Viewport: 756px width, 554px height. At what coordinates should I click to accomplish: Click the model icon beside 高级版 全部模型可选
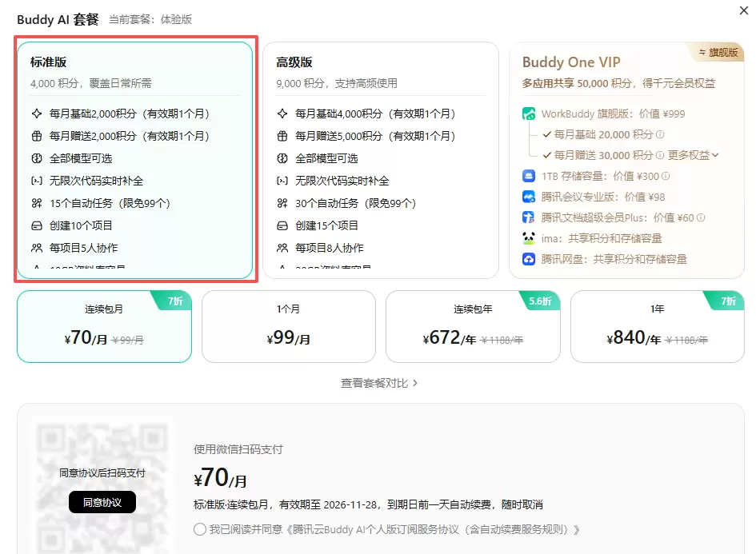[282, 158]
